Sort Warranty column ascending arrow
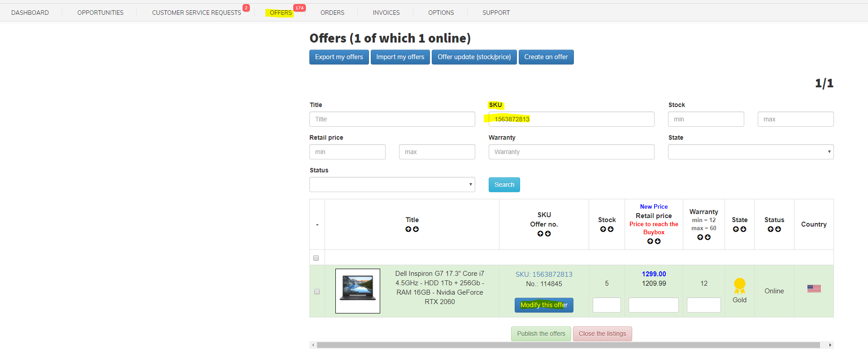This screenshot has width=868, height=356. [700, 237]
